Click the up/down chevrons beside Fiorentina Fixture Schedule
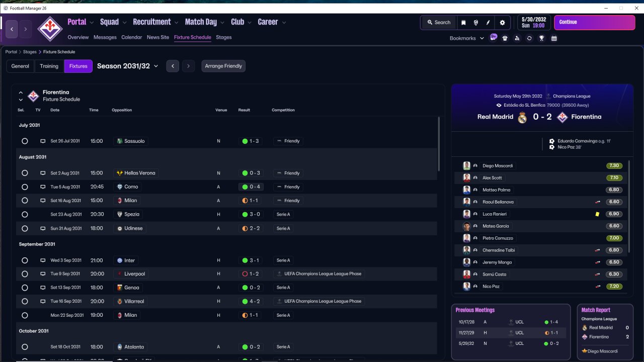Screen dimensions: 644x362 (x=21, y=96)
